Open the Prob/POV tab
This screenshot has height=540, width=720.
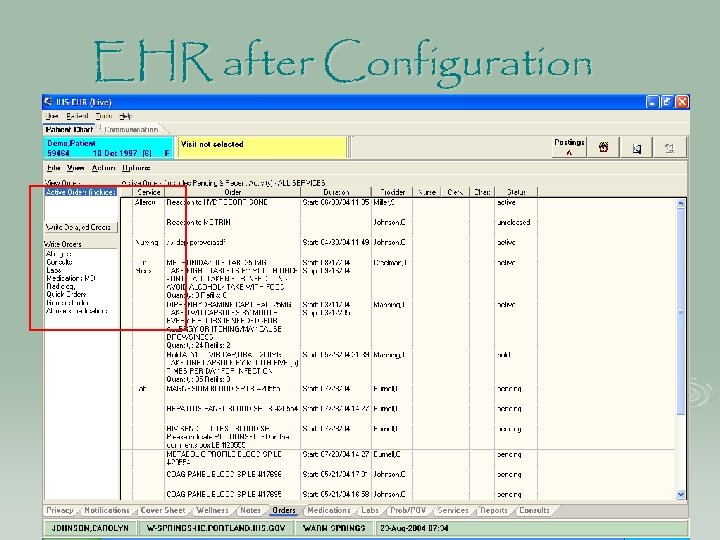pyautogui.click(x=408, y=510)
